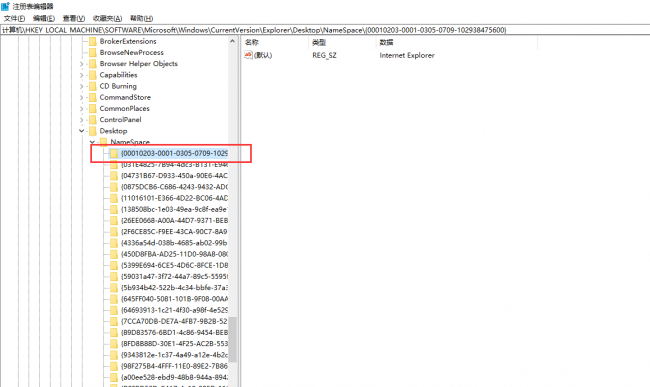Select the {645FF040-5081-101B key label
Viewport: 650px width, 387px height.
tap(174, 299)
